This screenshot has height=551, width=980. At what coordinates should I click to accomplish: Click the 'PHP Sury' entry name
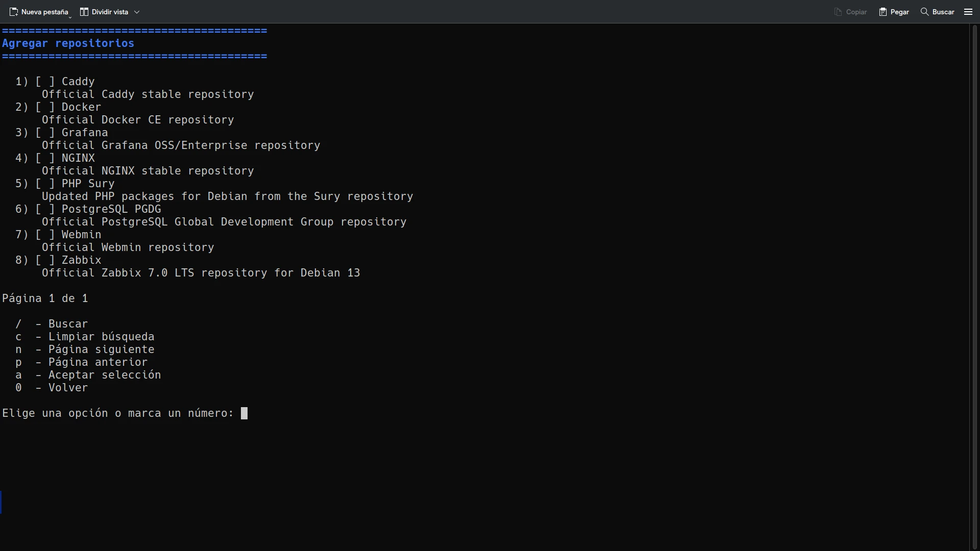pos(88,184)
